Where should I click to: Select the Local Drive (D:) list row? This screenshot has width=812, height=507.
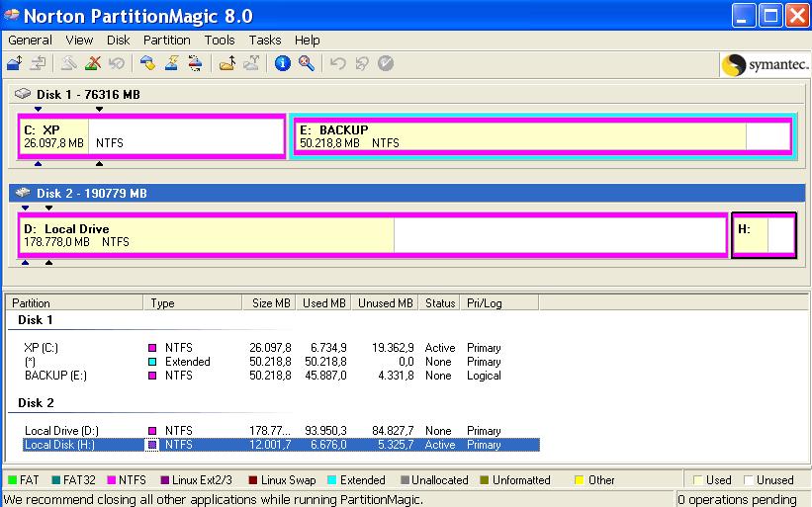tap(59, 431)
